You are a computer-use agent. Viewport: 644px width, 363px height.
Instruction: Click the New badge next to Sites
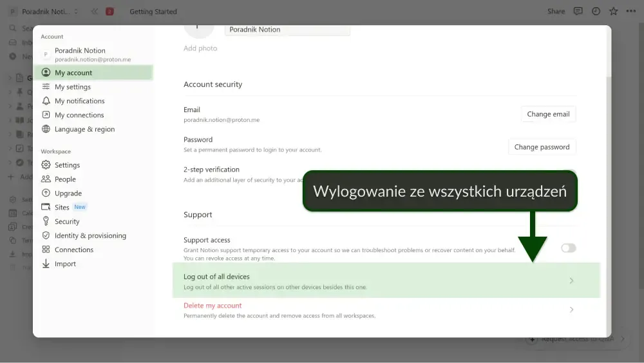tap(80, 207)
